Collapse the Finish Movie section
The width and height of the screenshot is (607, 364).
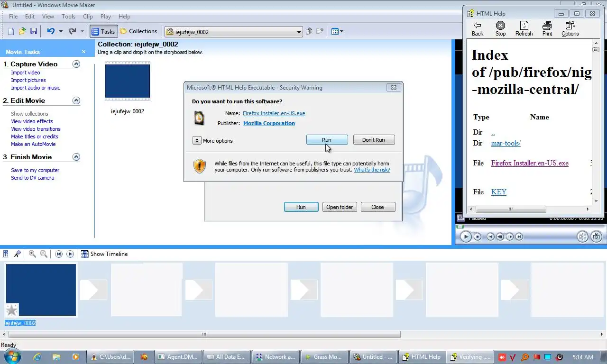76,157
